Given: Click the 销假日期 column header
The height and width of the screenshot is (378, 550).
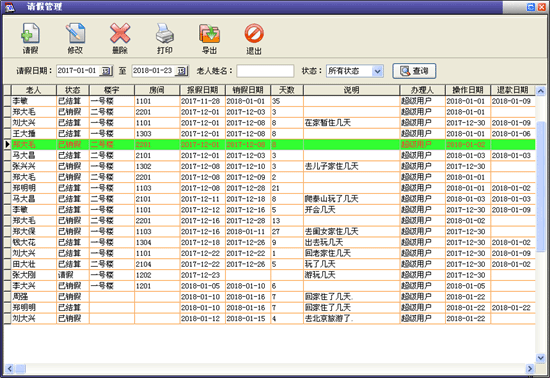Looking at the screenshot, I should [248, 90].
